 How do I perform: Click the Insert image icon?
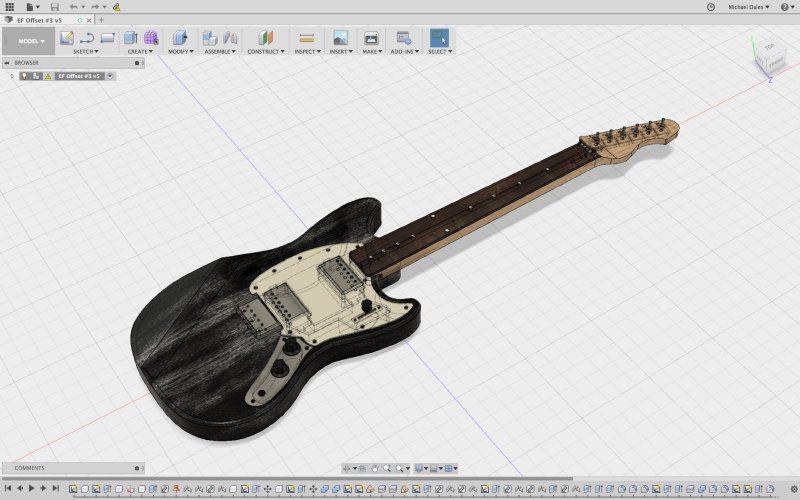(x=340, y=38)
